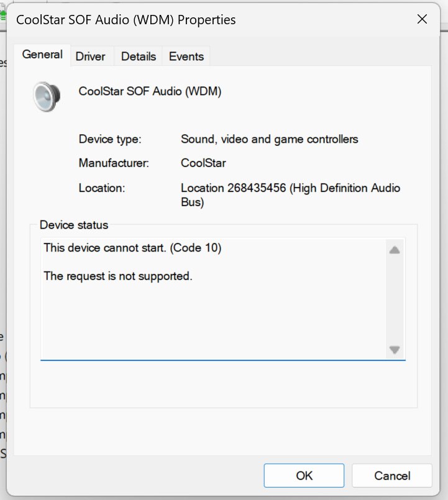448x500 pixels.
Task: Click inside the Device status text box
Action: tap(211, 317)
